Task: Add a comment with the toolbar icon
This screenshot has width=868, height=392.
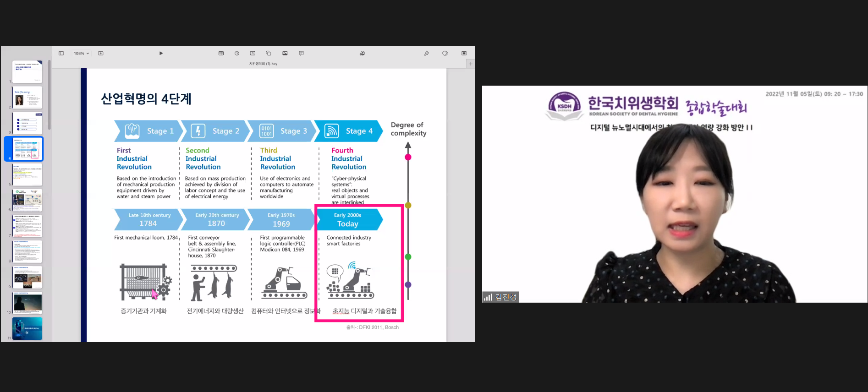Action: coord(301,54)
